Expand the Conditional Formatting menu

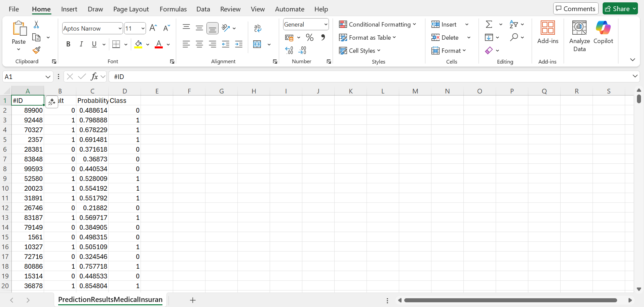[x=377, y=25]
